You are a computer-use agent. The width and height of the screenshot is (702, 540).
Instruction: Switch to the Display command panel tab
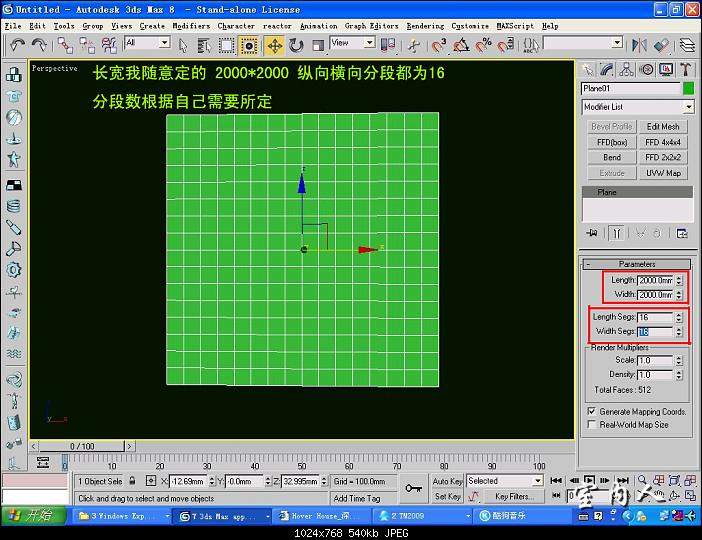(x=666, y=69)
